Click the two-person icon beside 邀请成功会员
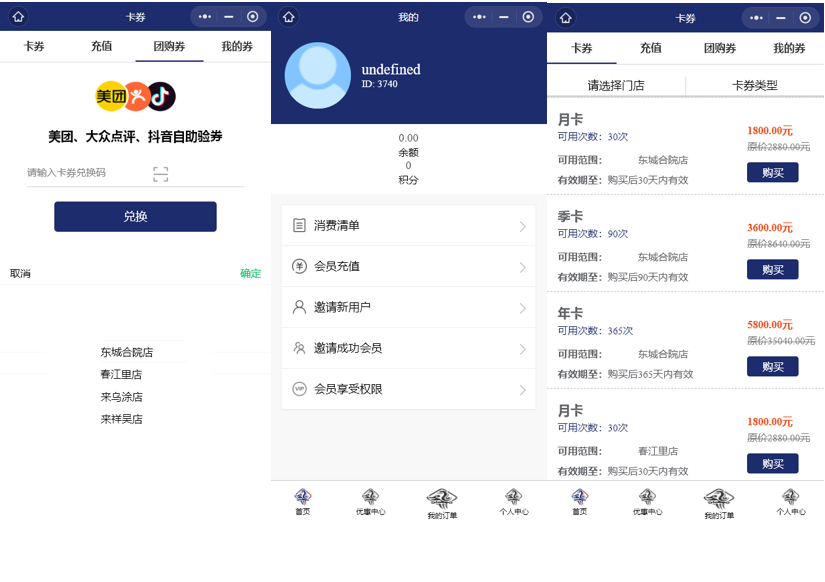The image size is (825, 582). tap(299, 348)
